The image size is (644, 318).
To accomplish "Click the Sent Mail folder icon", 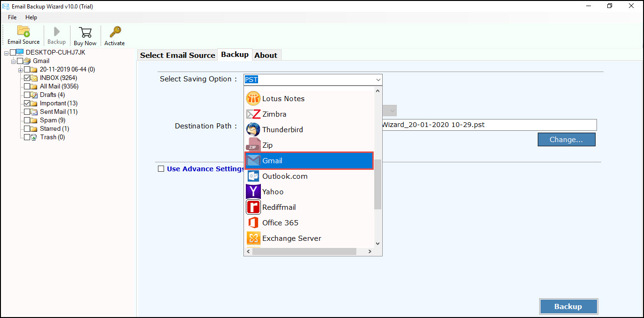I will tap(34, 111).
